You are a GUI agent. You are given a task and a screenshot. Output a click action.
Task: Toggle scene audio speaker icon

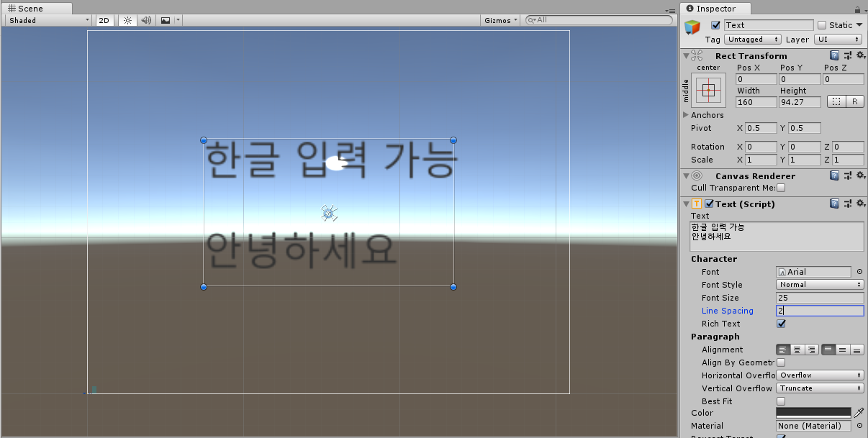146,20
